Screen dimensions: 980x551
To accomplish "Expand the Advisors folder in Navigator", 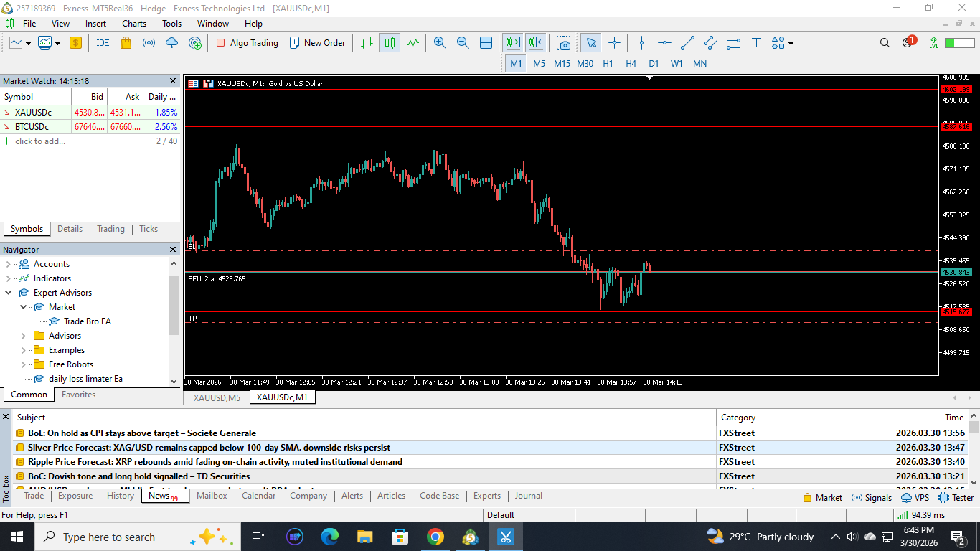I will 23,336.
